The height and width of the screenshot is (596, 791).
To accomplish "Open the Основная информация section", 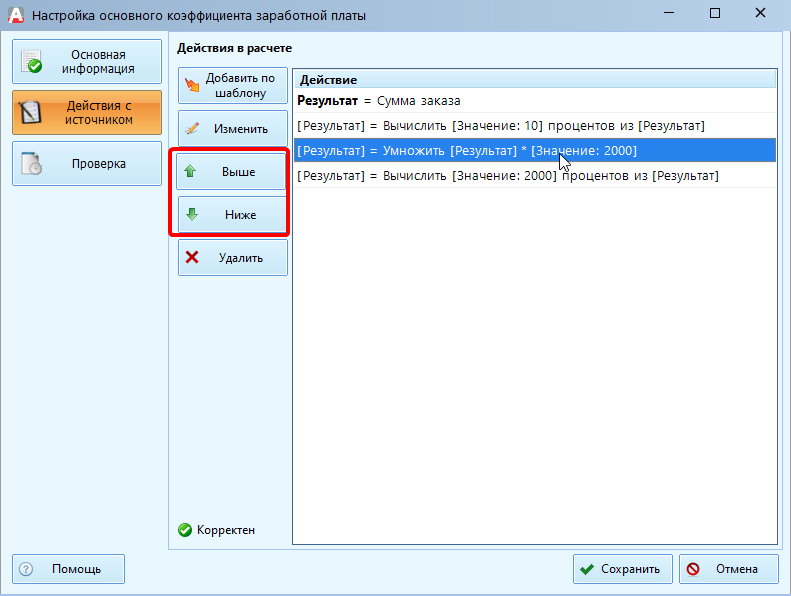I will pyautogui.click(x=86, y=62).
